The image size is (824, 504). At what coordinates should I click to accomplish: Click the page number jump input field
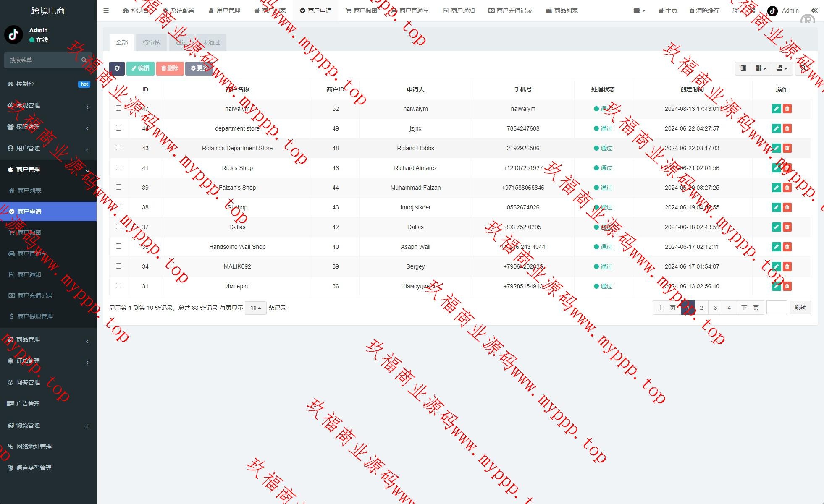tap(777, 308)
